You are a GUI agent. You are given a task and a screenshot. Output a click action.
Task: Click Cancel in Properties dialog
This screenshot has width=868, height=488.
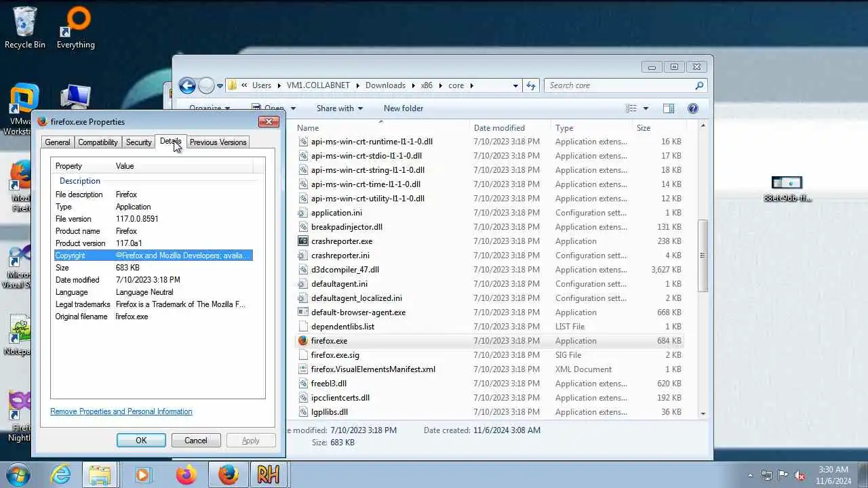tap(196, 441)
